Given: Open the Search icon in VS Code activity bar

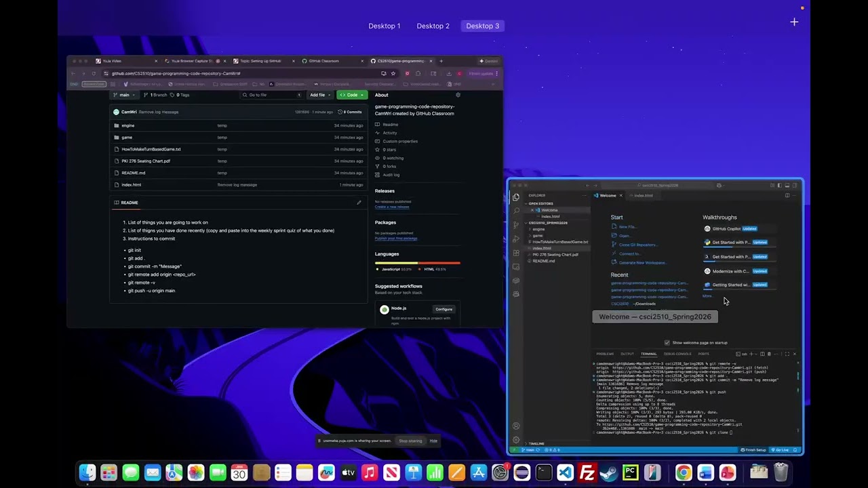Looking at the screenshot, I should [x=516, y=211].
